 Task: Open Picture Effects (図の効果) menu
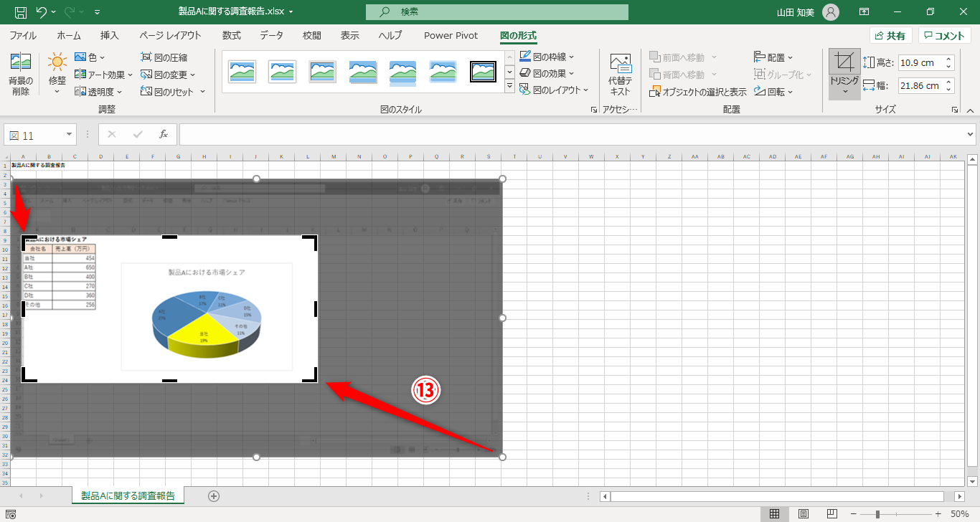(x=547, y=73)
